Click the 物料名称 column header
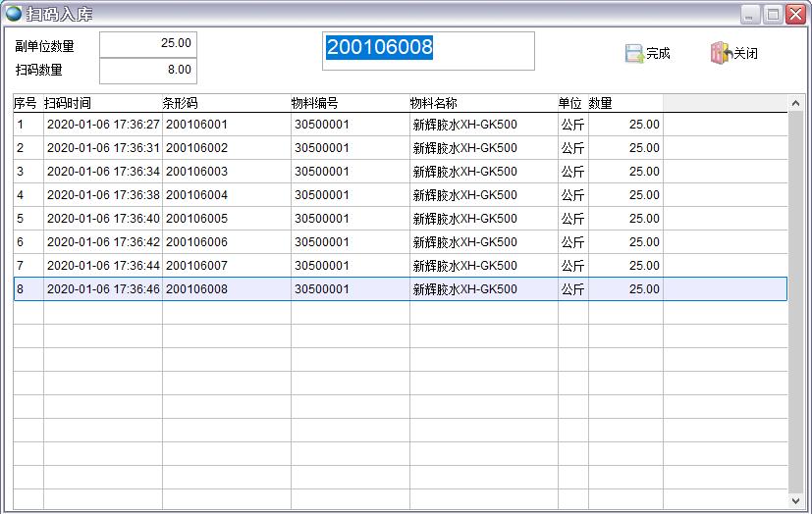Viewport: 812px width, 514px height. tap(482, 103)
